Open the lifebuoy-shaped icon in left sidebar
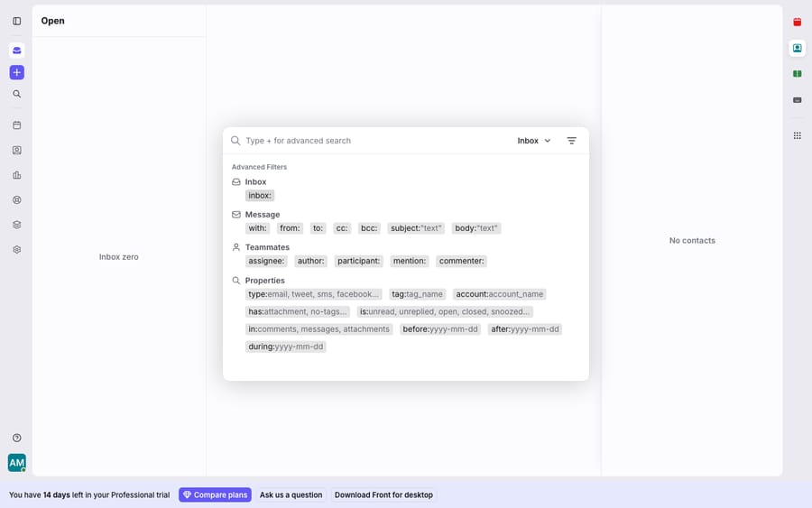 [x=16, y=200]
